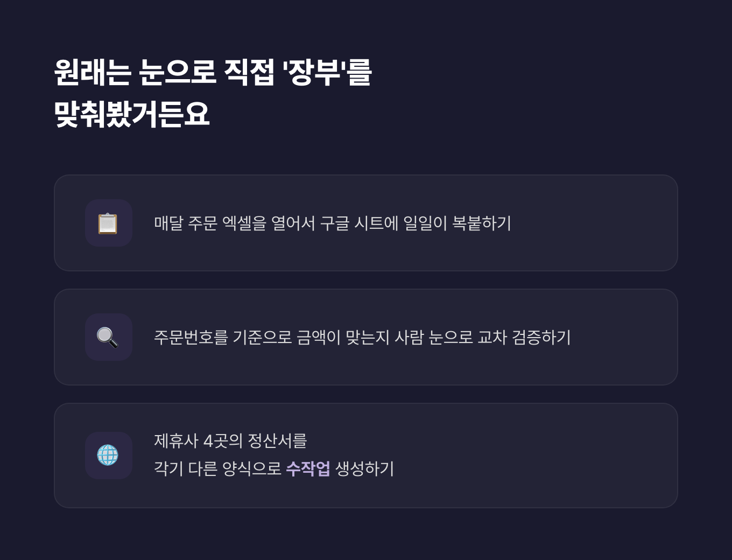Screen dimensions: 732x560
Task: Click the magnifying glass icon
Action: (108, 338)
